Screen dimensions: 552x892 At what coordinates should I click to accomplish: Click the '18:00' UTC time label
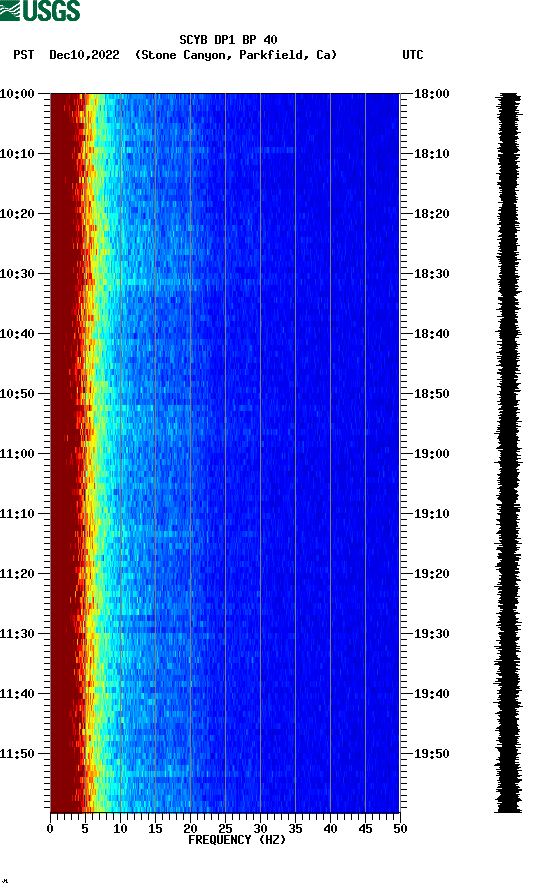[431, 94]
